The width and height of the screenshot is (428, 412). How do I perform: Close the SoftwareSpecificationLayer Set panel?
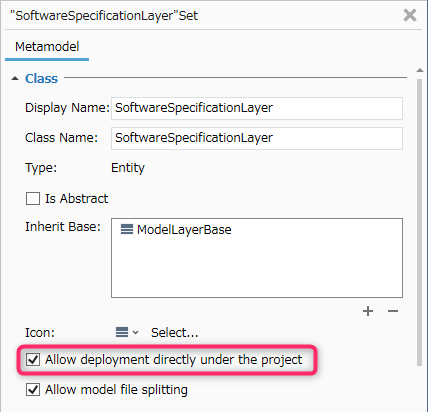[x=410, y=15]
